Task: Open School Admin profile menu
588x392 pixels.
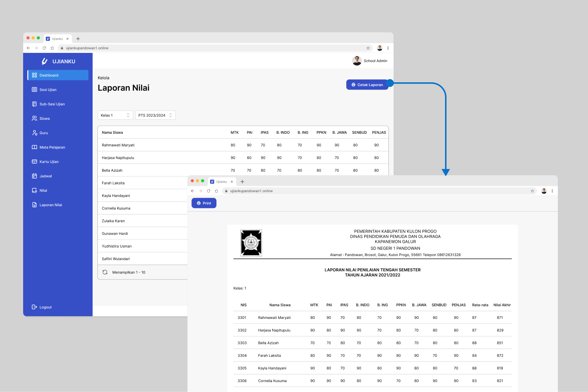Action: (x=370, y=61)
